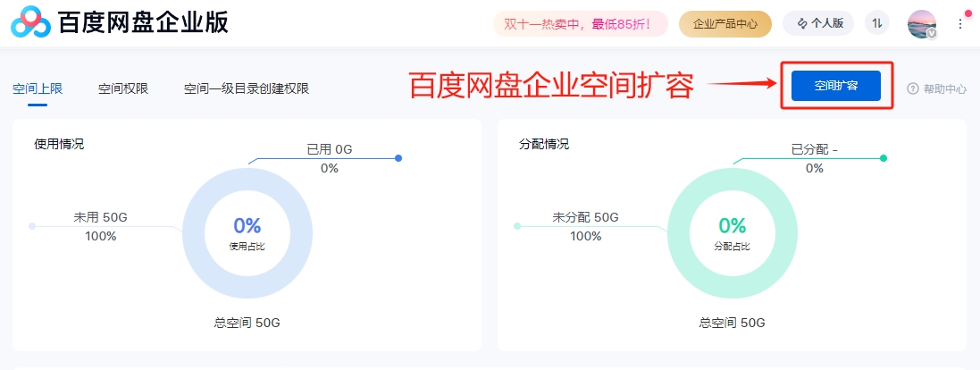Open the 空间一级目录创建权限 tab
Viewport: 980px width, 370px height.
247,88
